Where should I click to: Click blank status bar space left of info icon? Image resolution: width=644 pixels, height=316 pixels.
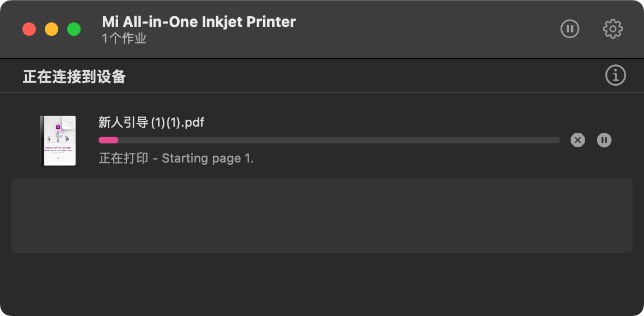[x=364, y=76]
